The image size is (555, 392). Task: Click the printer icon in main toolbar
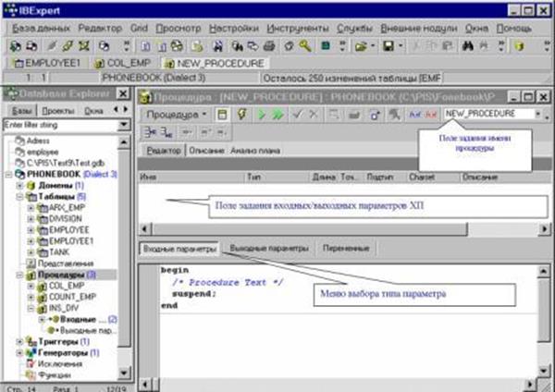click(x=269, y=45)
